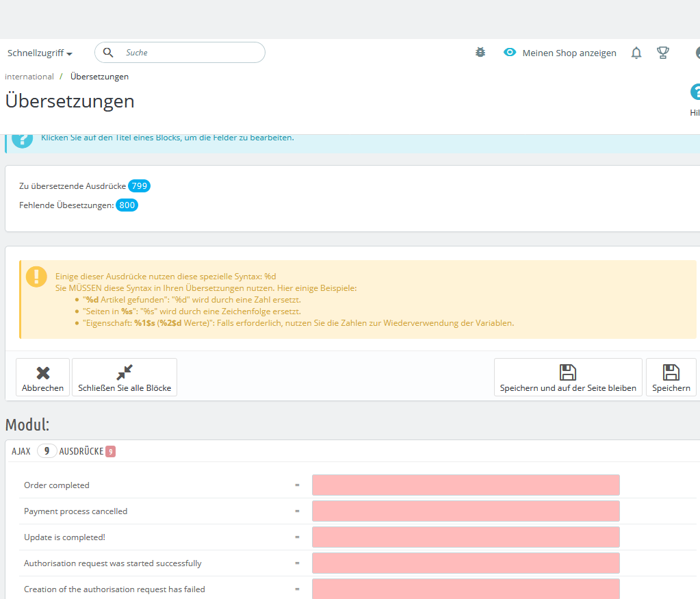Click the collapse arrows icon for all blocks
This screenshot has height=599, width=700.
(x=125, y=372)
